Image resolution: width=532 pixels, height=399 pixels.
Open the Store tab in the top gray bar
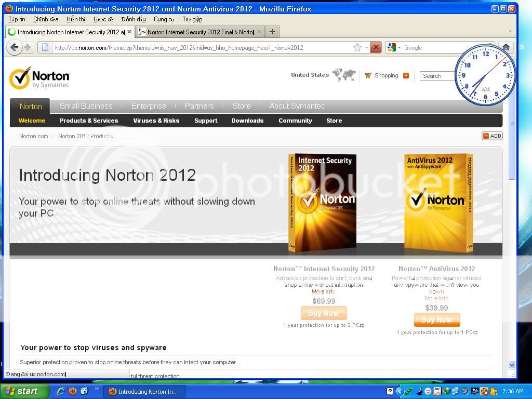coord(242,106)
